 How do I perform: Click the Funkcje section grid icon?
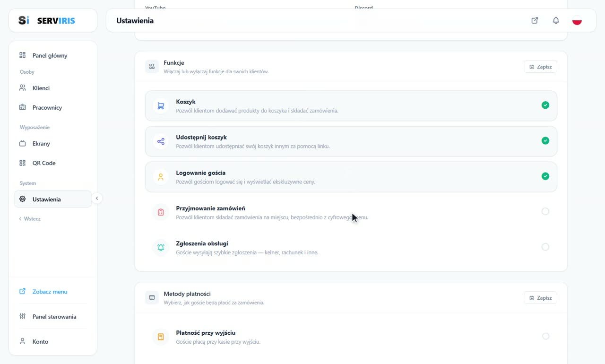tap(152, 67)
